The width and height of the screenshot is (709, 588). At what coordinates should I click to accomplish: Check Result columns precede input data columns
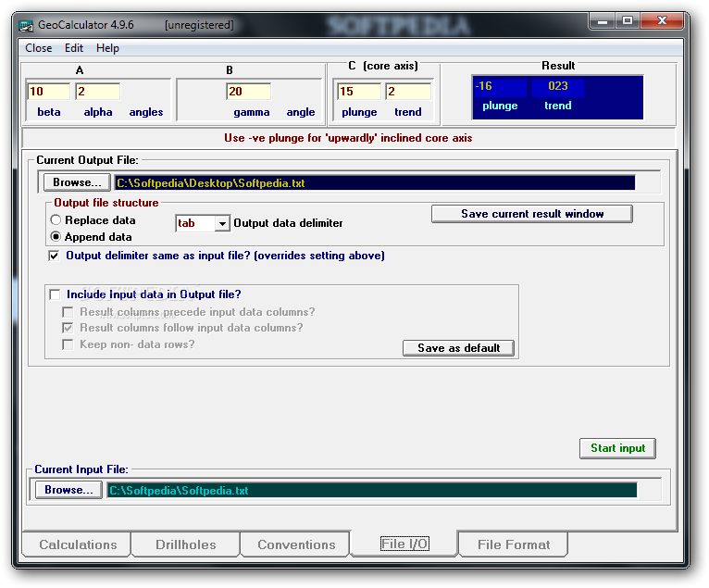(68, 312)
